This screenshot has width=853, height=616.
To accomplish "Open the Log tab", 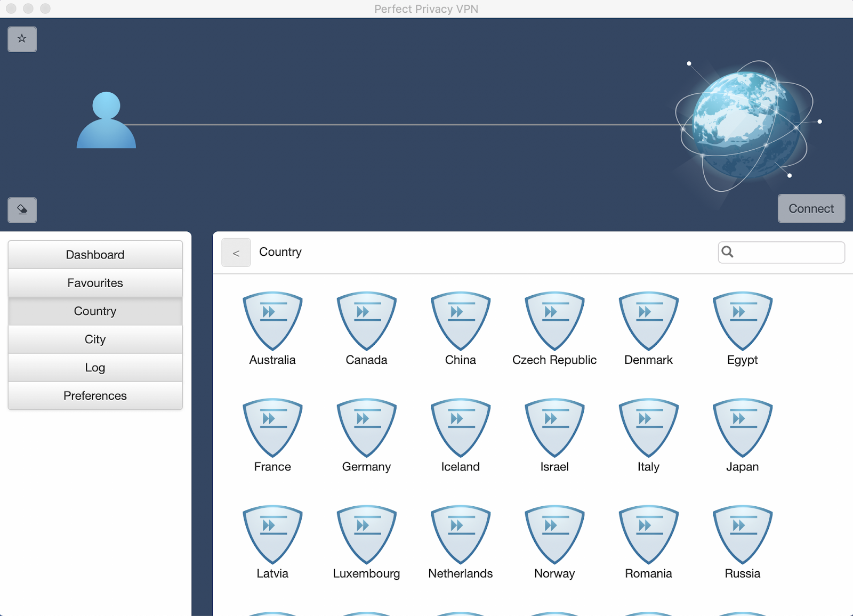I will coord(95,368).
